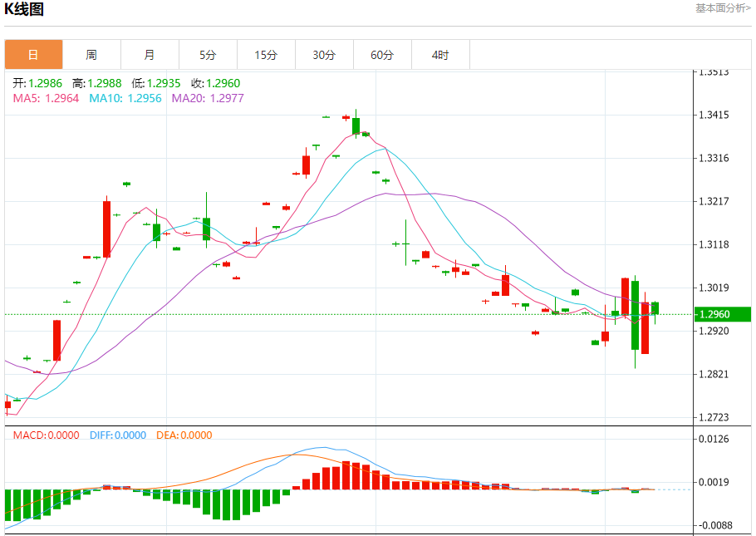Click the MA5 indicator label

click(46, 98)
